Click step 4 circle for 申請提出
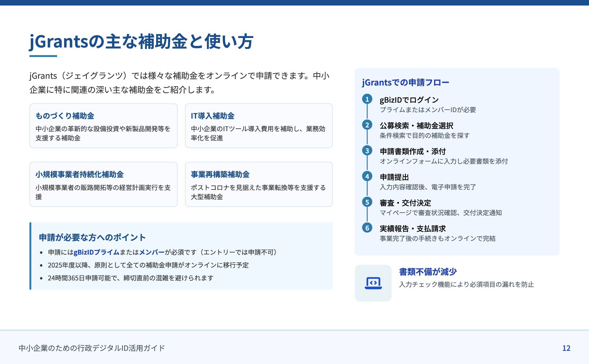Screen dimensions: 589x364 point(367,176)
